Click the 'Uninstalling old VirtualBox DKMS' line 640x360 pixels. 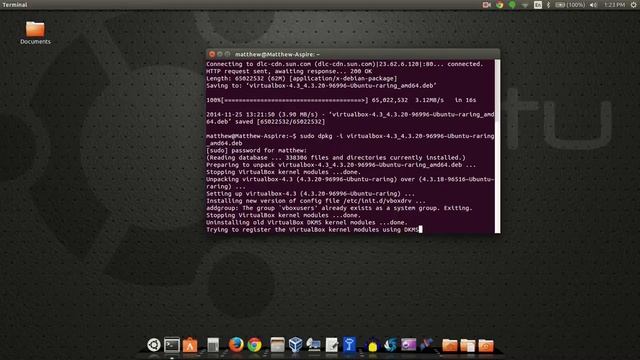click(x=307, y=222)
